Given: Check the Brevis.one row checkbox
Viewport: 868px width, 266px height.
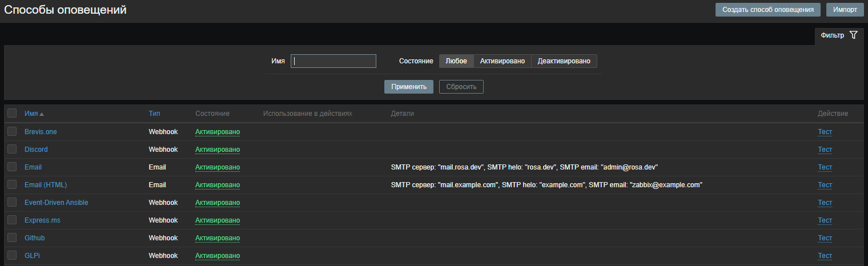Looking at the screenshot, I should pos(12,132).
